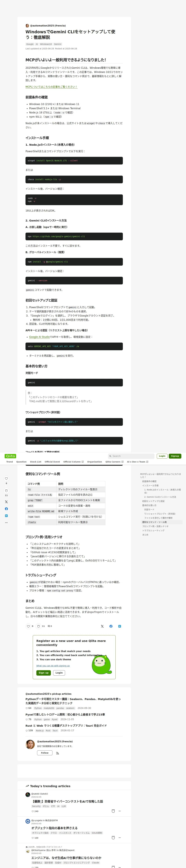Viewport: 186px width, 868px height.
Task: Stock the 防衛省サイバーコンテスト trending article
Action: click(113, 811)
